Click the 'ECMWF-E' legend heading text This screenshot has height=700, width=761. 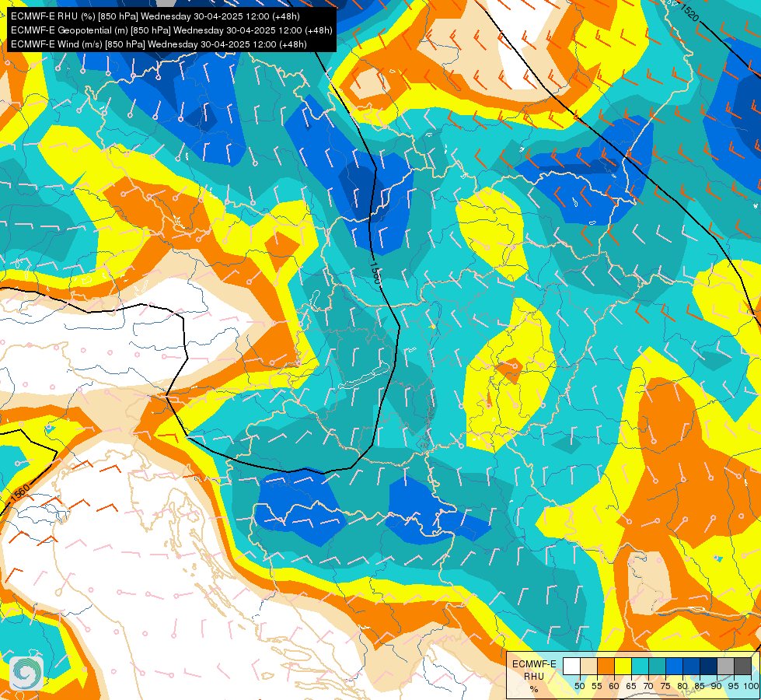[534, 664]
